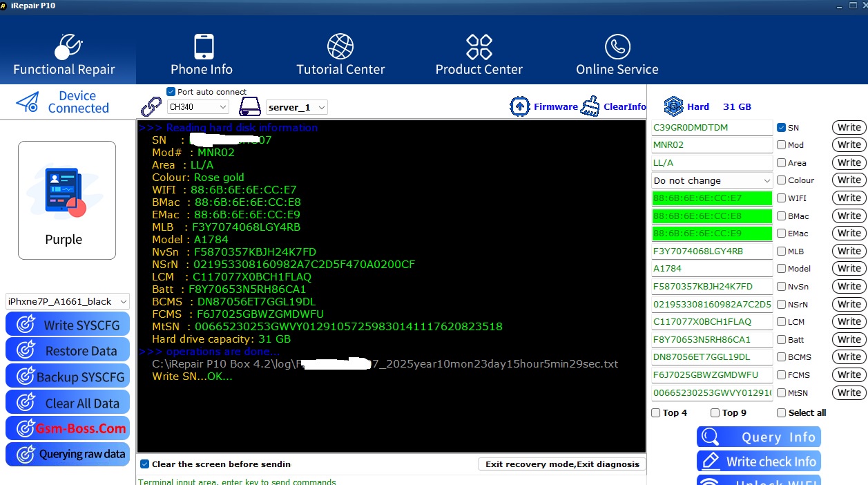
Task: Expand the iPhxne7P_A1661_black model dropdown
Action: point(68,301)
